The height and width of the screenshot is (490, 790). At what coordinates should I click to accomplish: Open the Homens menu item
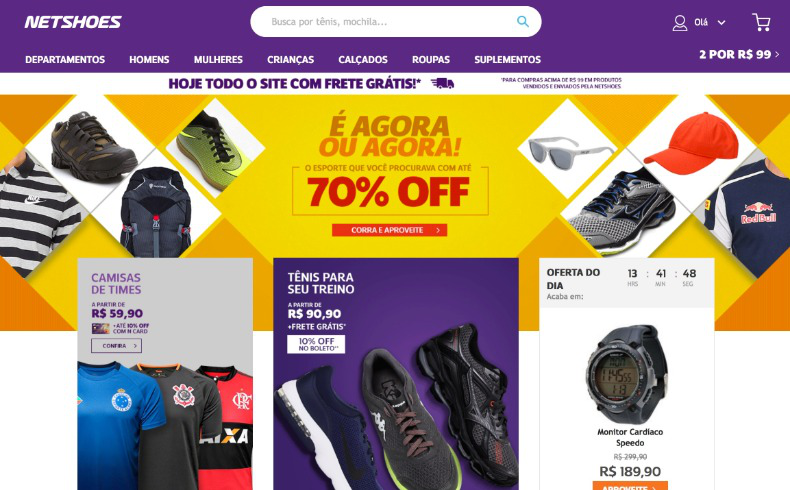149,59
